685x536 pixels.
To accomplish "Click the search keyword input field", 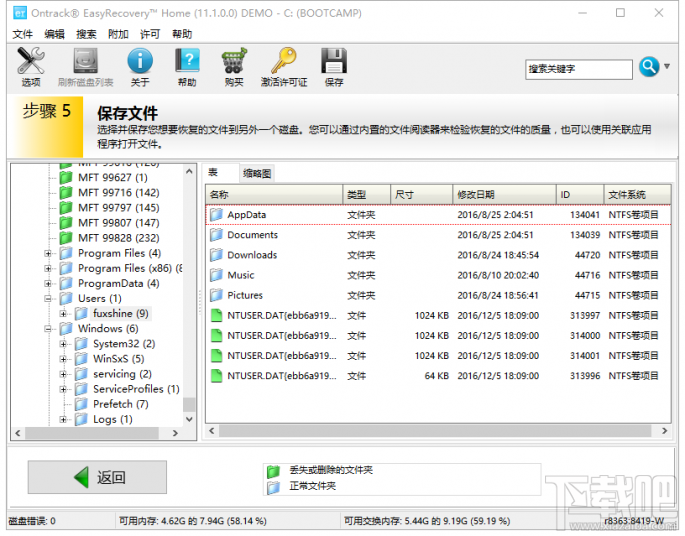I will click(579, 69).
